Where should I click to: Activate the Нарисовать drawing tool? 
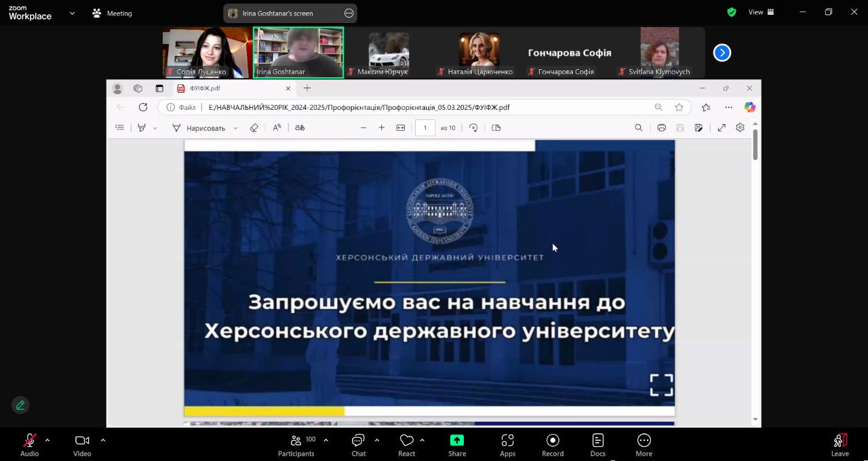(198, 127)
